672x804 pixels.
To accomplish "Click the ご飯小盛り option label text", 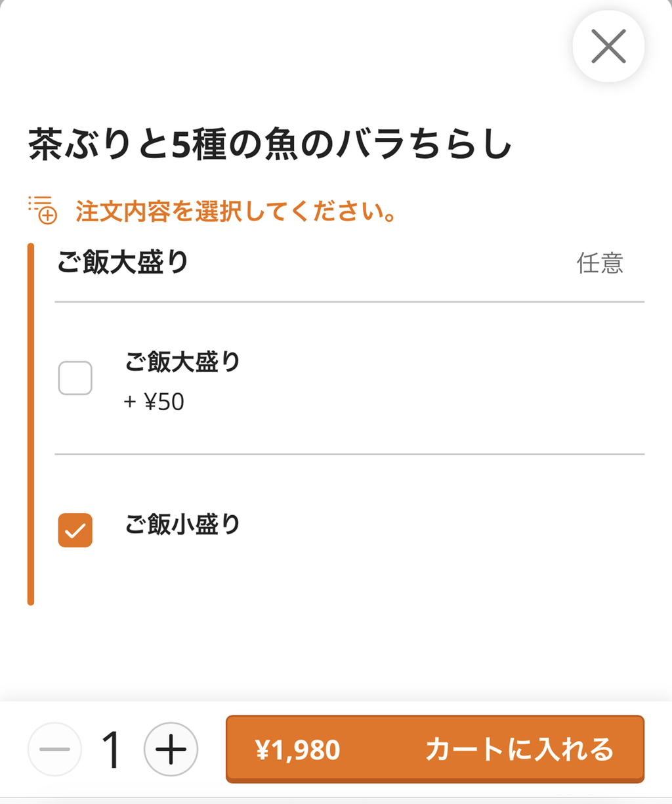I will 182,524.
